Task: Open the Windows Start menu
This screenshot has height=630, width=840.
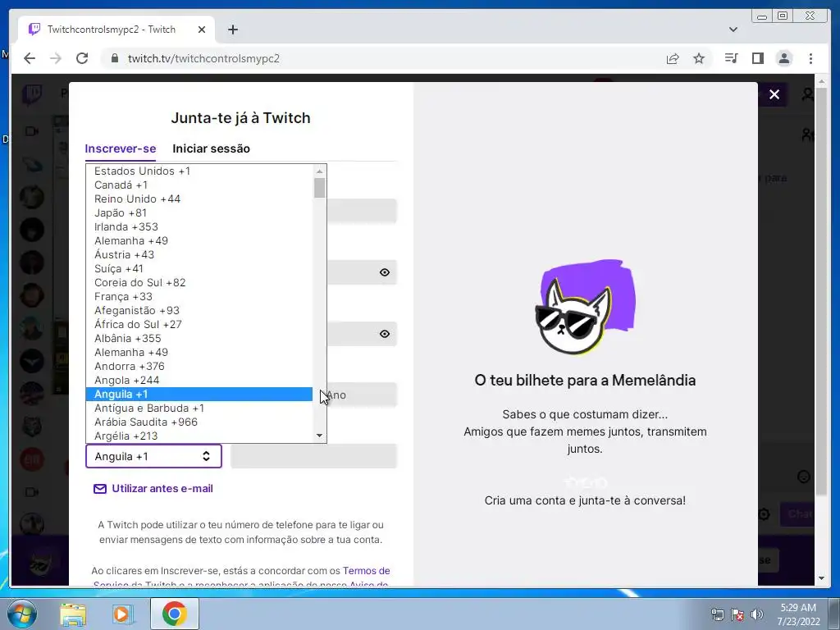Action: pos(21,614)
